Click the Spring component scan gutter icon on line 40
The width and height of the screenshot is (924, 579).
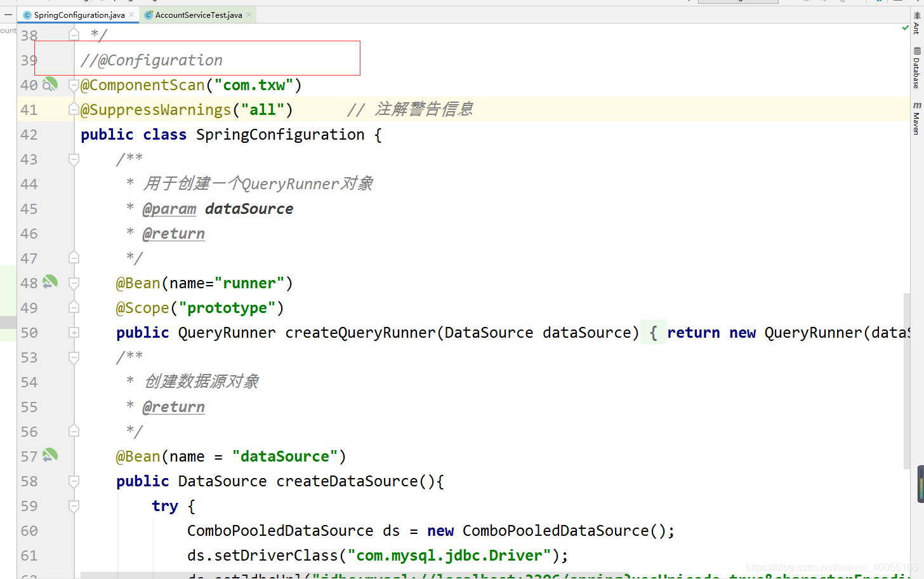coord(50,84)
